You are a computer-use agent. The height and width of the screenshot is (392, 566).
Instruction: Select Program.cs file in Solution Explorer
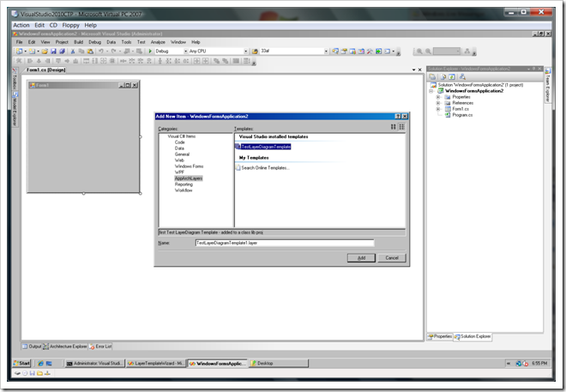point(462,115)
